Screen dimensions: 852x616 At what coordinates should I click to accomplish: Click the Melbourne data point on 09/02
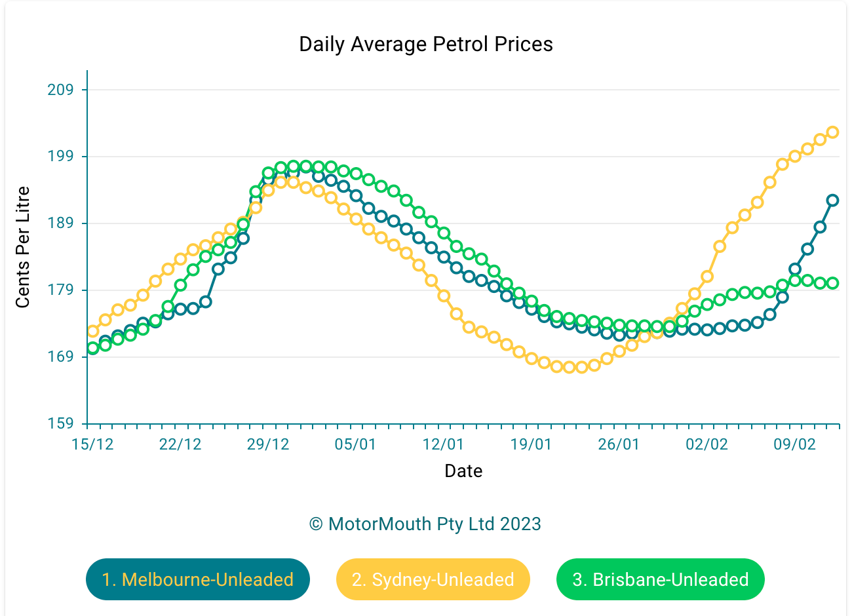(x=795, y=269)
